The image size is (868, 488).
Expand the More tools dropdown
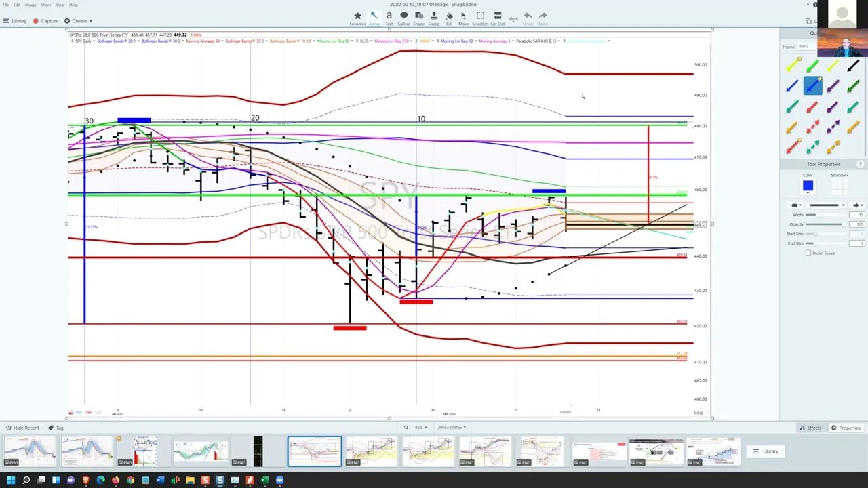(513, 18)
